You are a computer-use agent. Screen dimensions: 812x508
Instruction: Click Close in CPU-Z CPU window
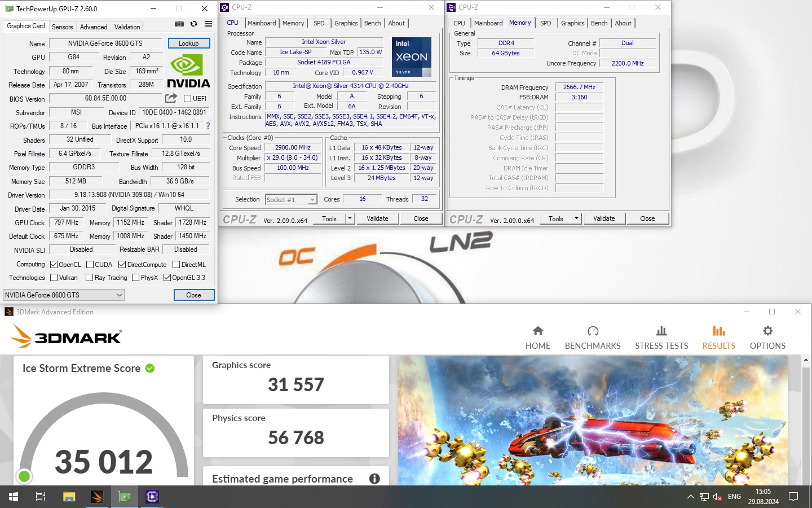coord(421,218)
